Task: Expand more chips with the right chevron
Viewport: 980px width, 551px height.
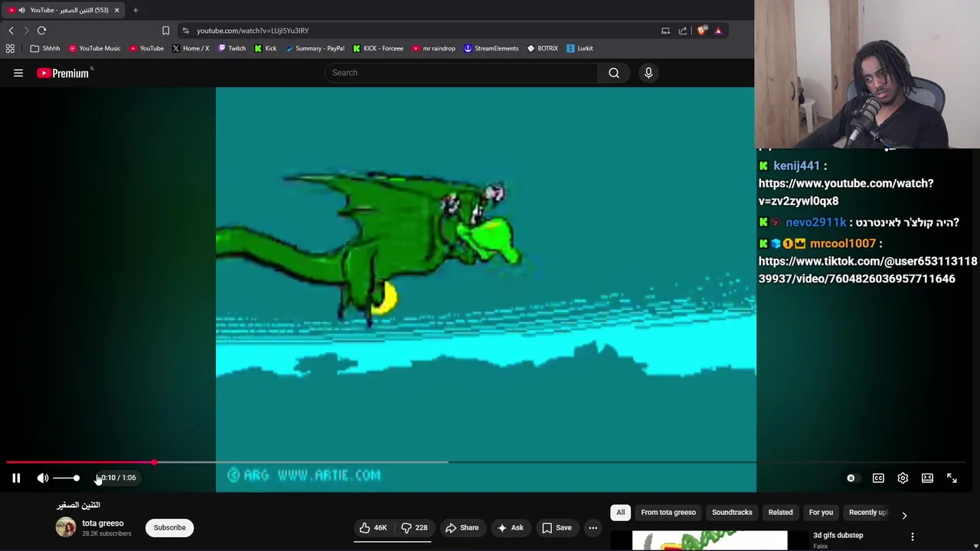Action: (x=904, y=515)
